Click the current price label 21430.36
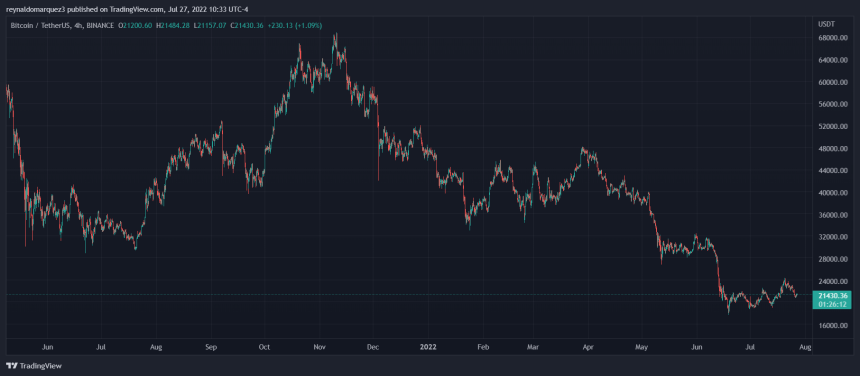The width and height of the screenshot is (860, 376). point(833,295)
